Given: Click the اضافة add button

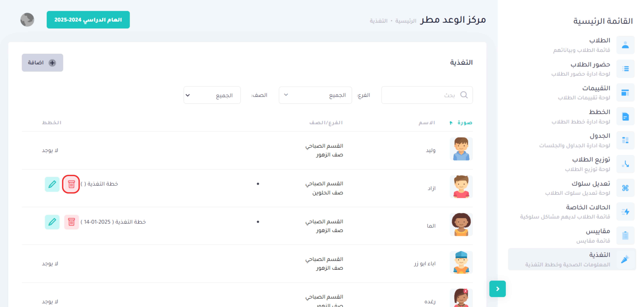Looking at the screenshot, I should 42,63.
